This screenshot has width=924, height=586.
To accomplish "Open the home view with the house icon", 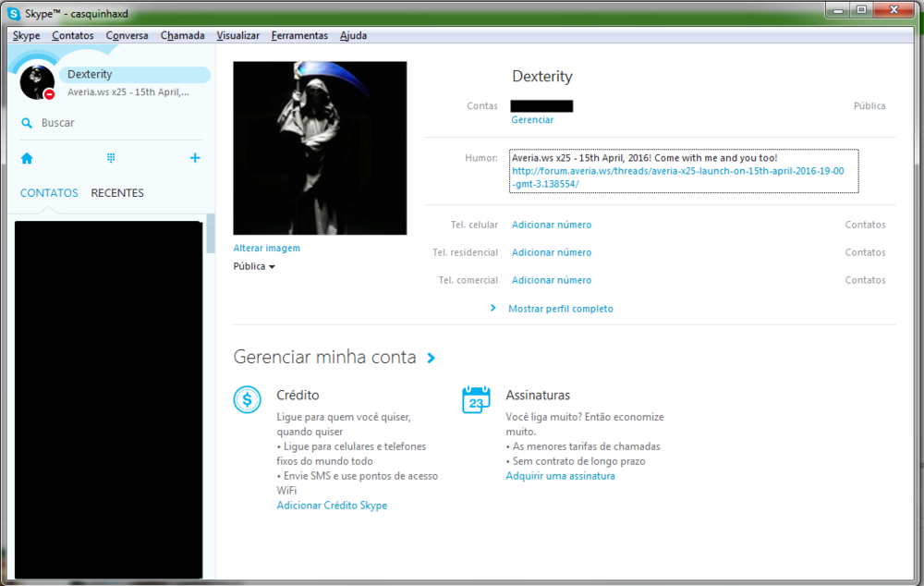I will 27,158.
